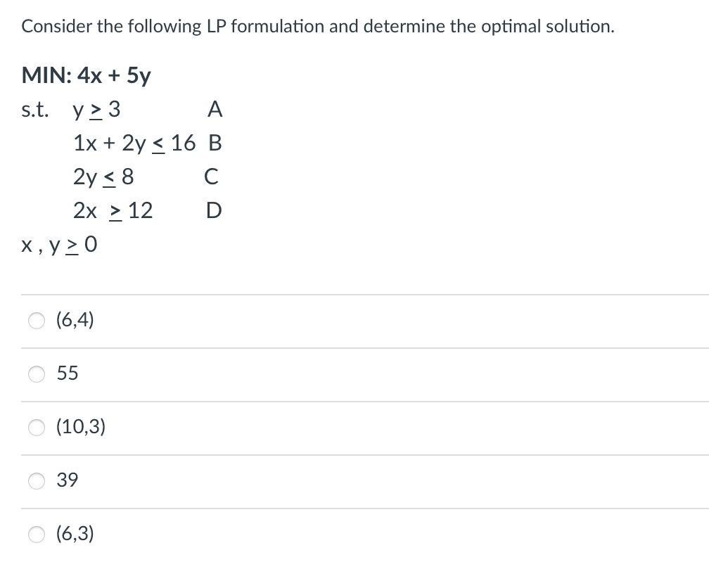The height and width of the screenshot is (588, 709).
Task: Click the question prompt text
Action: tap(317, 26)
